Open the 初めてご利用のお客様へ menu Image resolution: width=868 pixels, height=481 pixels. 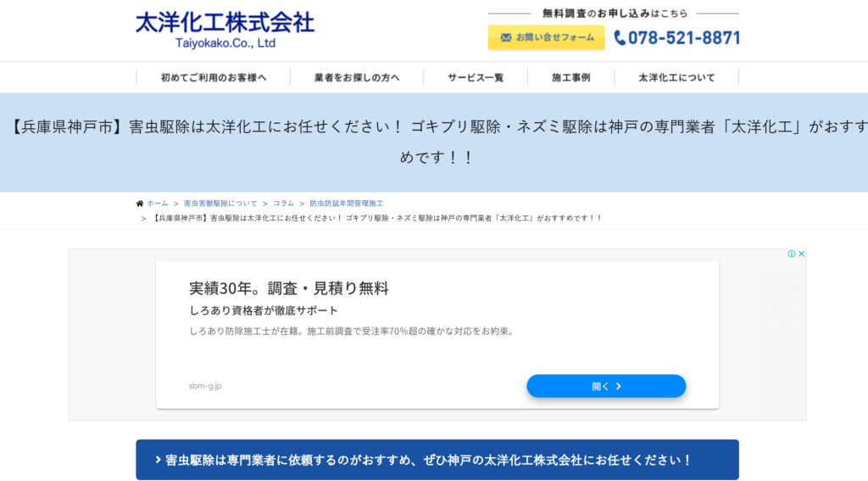[x=214, y=77]
